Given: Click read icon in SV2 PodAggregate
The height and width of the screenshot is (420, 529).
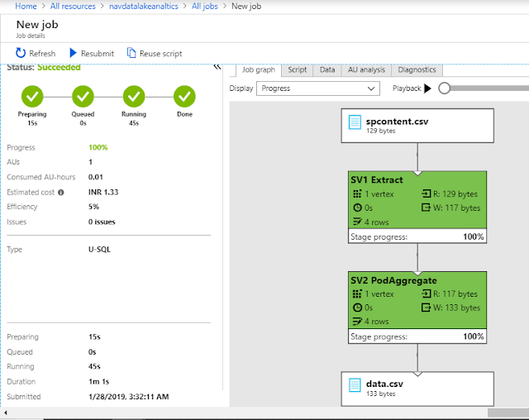Looking at the screenshot, I should pyautogui.click(x=427, y=294).
